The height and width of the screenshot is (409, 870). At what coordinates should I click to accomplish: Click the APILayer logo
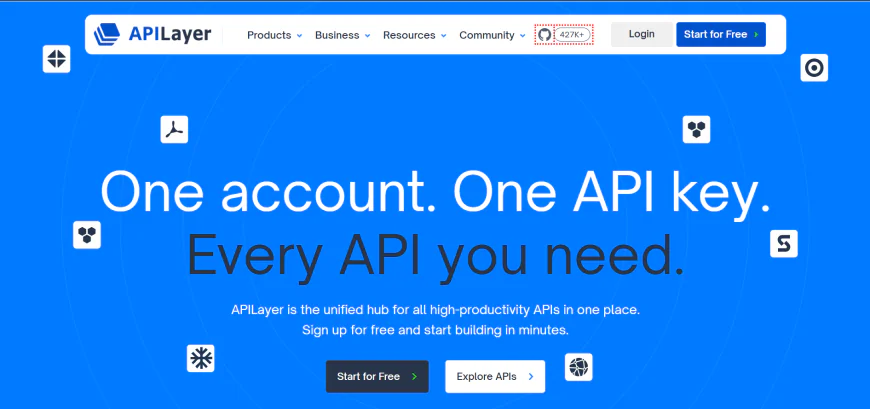point(153,34)
